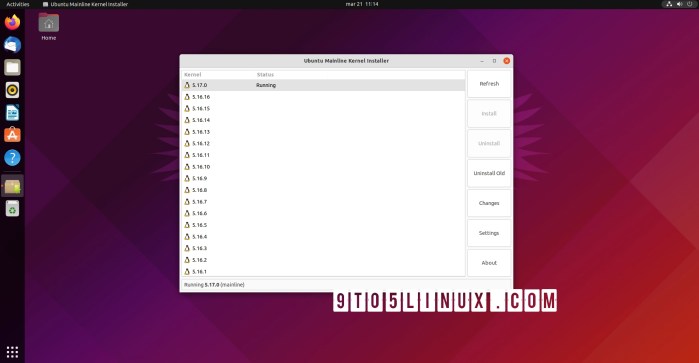This screenshot has height=363, width=699.
Task: Click the Install button
Action: pyautogui.click(x=489, y=114)
